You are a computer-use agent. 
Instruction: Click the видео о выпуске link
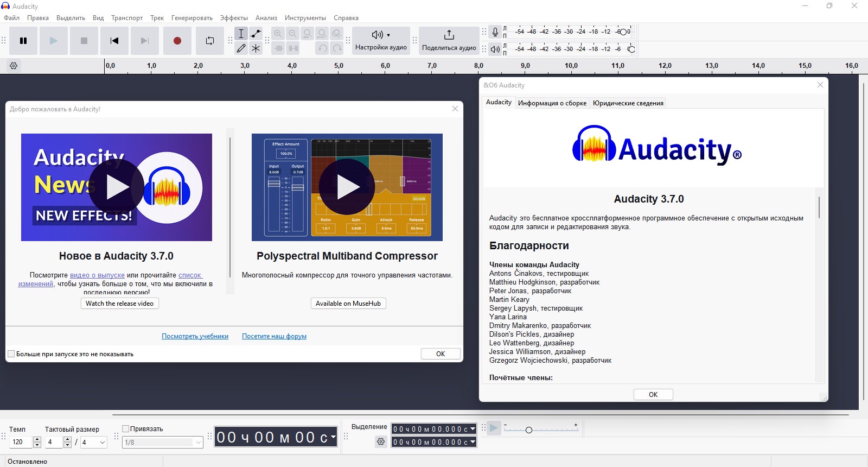pos(98,275)
